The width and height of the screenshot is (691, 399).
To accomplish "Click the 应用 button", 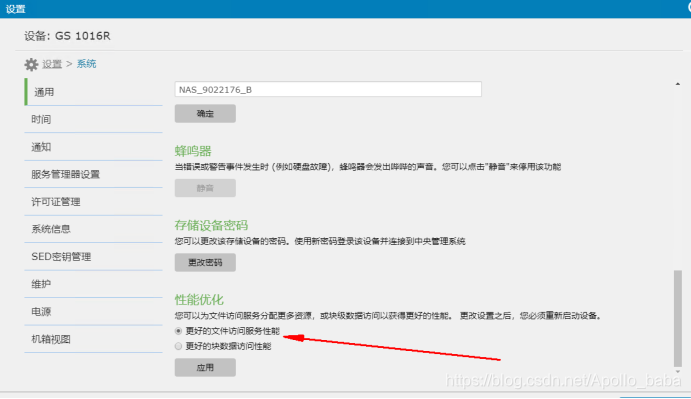I will pos(205,367).
